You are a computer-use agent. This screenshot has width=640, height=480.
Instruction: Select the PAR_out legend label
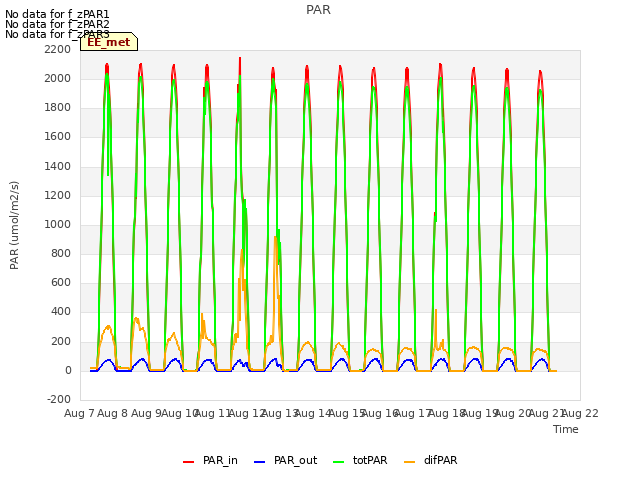pyautogui.click(x=296, y=460)
